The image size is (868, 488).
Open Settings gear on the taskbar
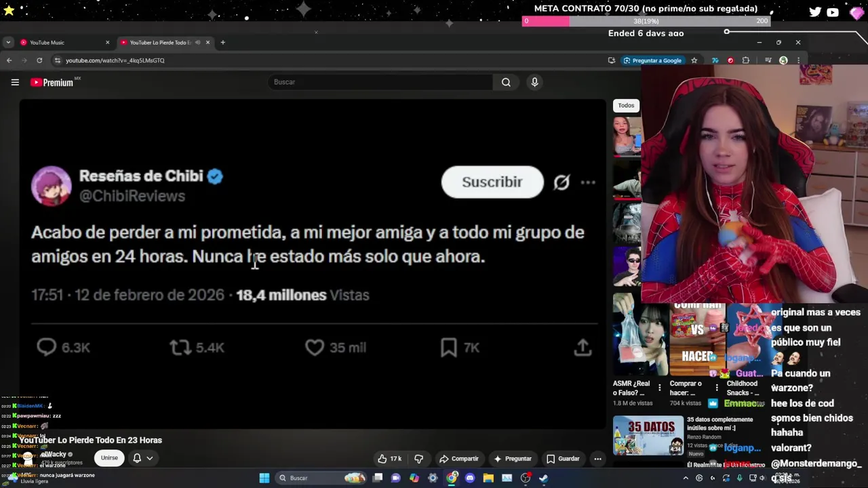433,478
